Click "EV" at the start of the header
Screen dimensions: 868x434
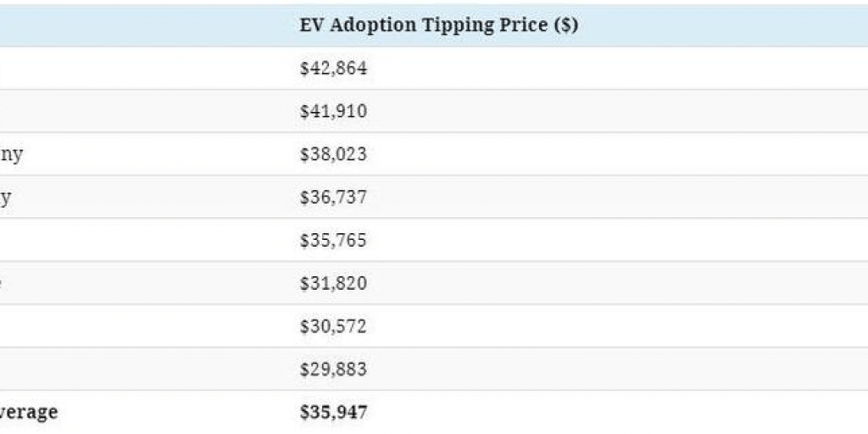click(311, 25)
